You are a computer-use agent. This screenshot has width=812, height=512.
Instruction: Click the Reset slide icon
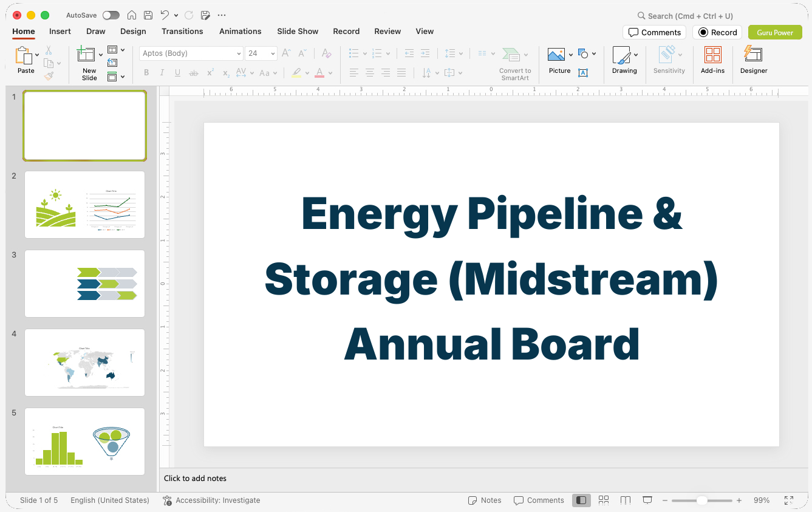(112, 63)
